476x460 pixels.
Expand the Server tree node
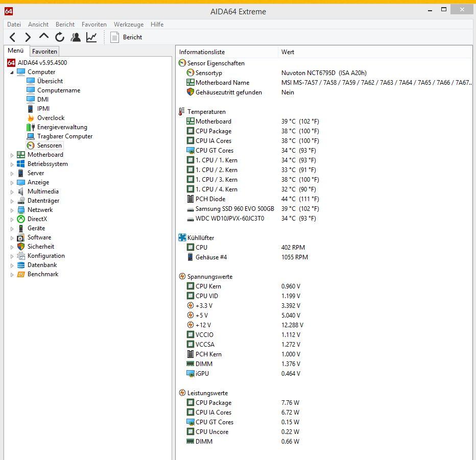[x=12, y=174]
